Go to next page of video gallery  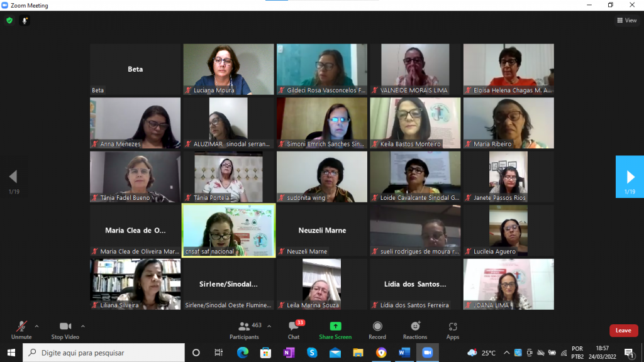click(630, 177)
